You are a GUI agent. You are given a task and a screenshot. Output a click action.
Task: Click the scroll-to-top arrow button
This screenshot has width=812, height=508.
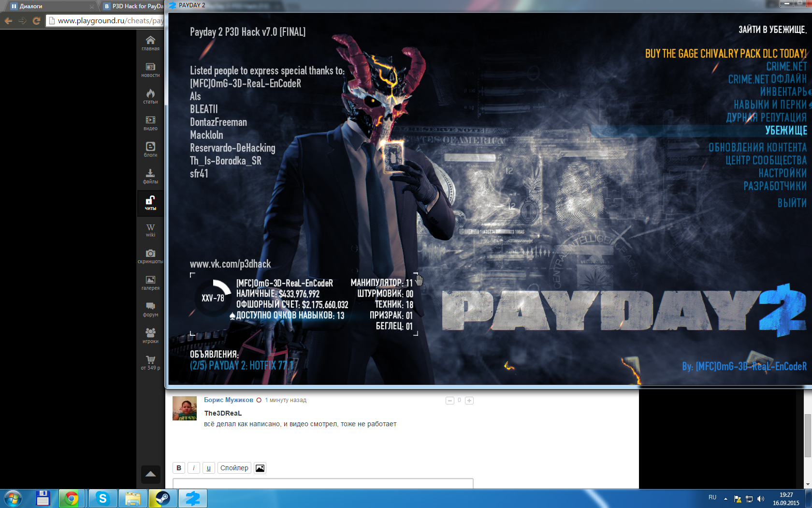tap(150, 474)
